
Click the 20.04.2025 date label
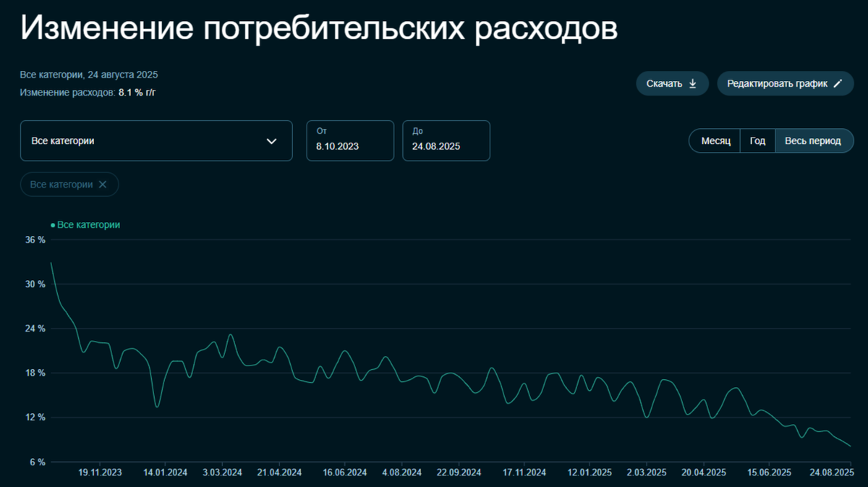coord(703,473)
